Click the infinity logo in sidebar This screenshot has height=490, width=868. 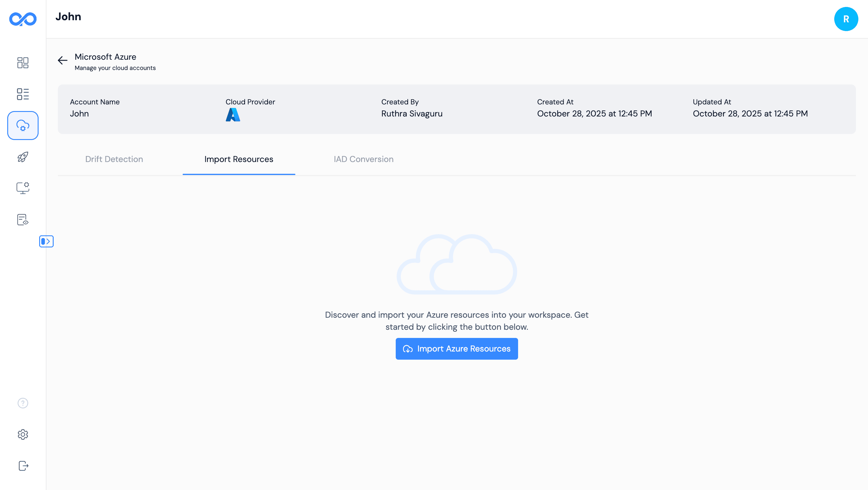tap(23, 19)
